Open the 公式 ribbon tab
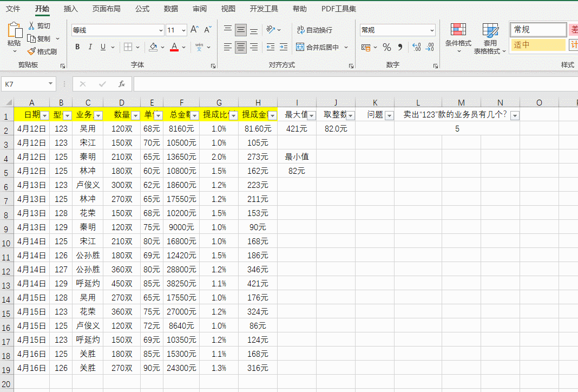Image resolution: width=578 pixels, height=392 pixels. point(142,9)
